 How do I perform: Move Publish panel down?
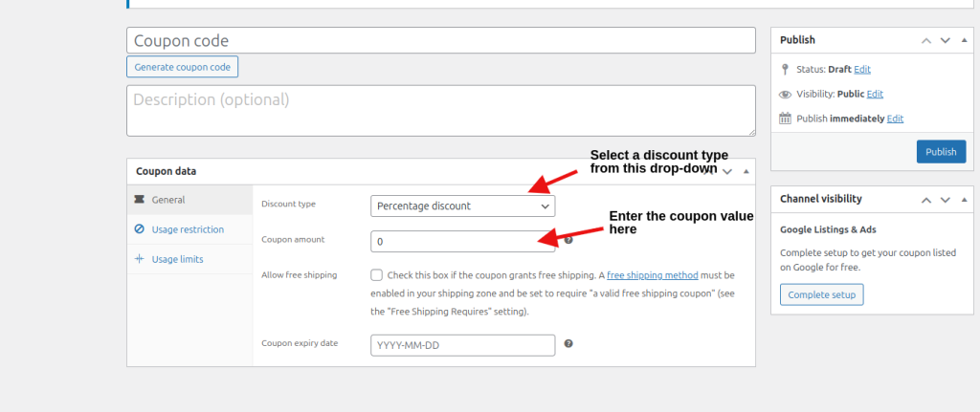click(x=946, y=40)
